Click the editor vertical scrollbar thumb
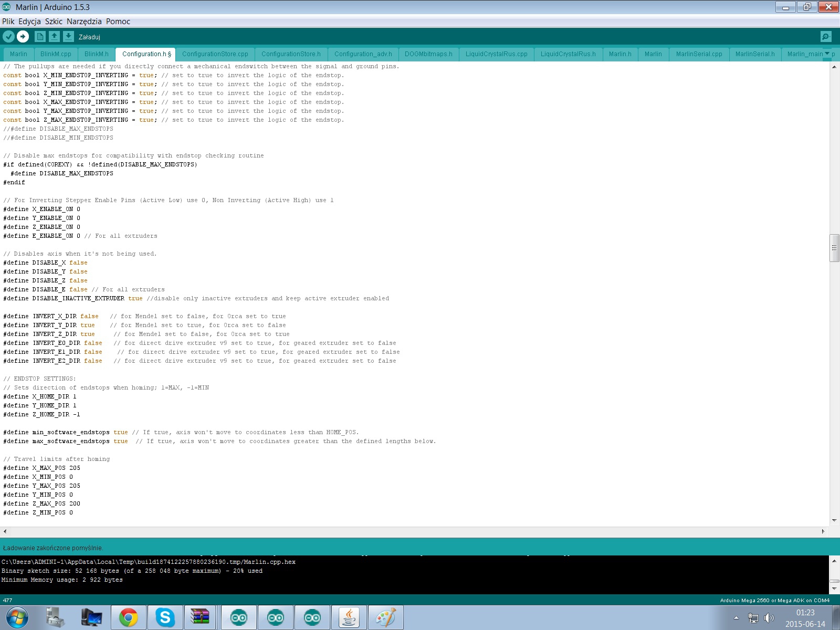Screen dimensions: 840x630 tap(834, 248)
